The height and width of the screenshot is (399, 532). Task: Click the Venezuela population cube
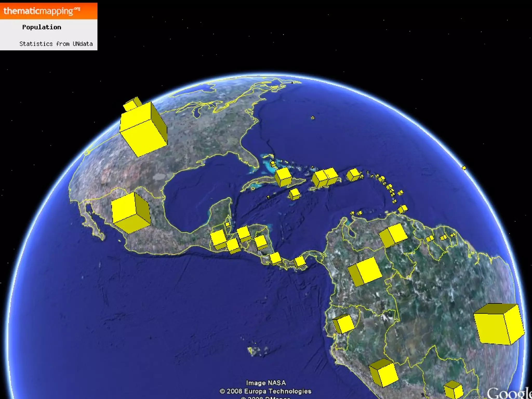393,235
